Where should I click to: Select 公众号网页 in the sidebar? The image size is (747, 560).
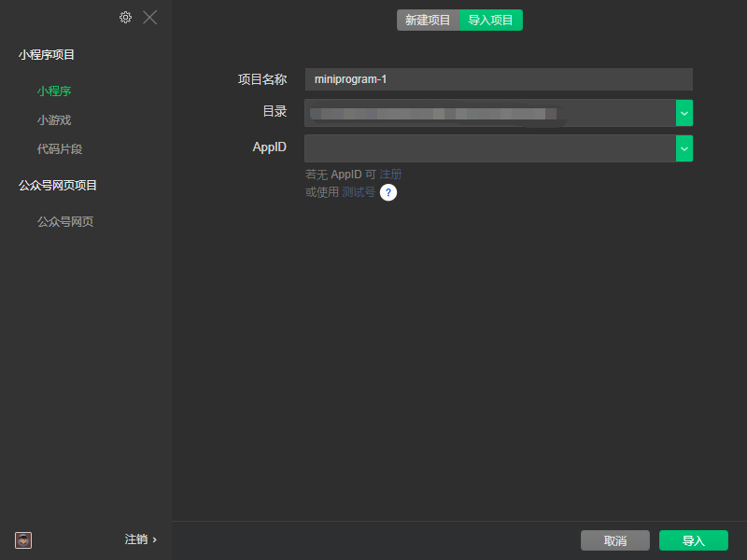(x=65, y=221)
